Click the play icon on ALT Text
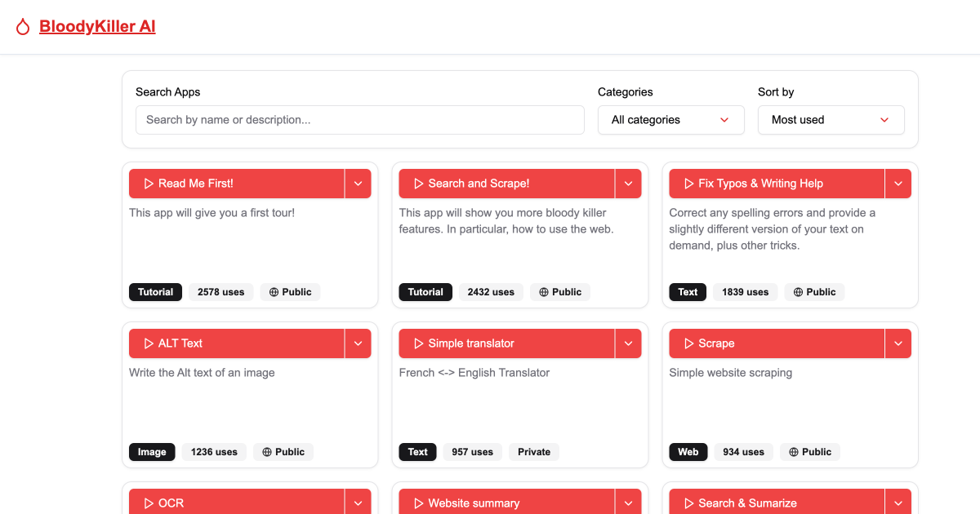The height and width of the screenshot is (514, 980). (x=149, y=343)
